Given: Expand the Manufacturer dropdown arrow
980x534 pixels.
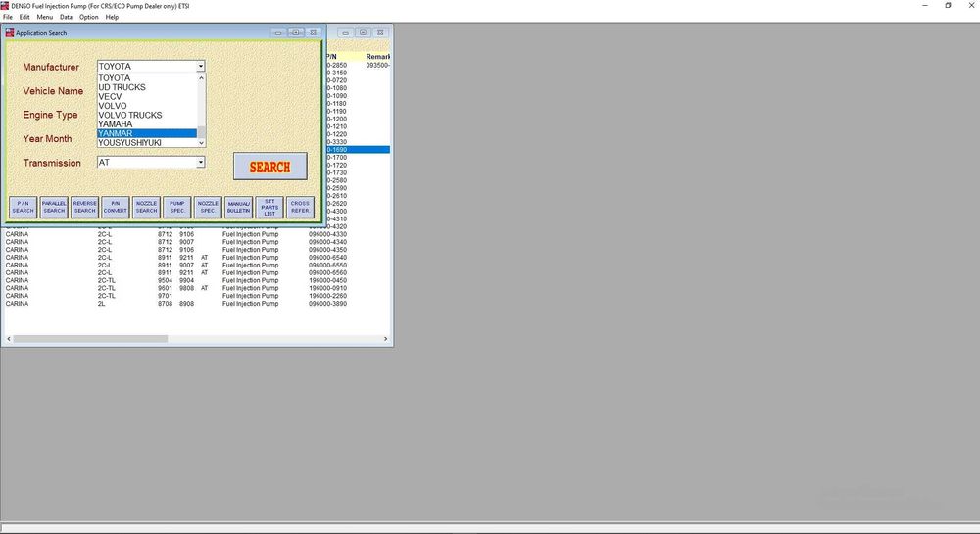Looking at the screenshot, I should 201,67.
